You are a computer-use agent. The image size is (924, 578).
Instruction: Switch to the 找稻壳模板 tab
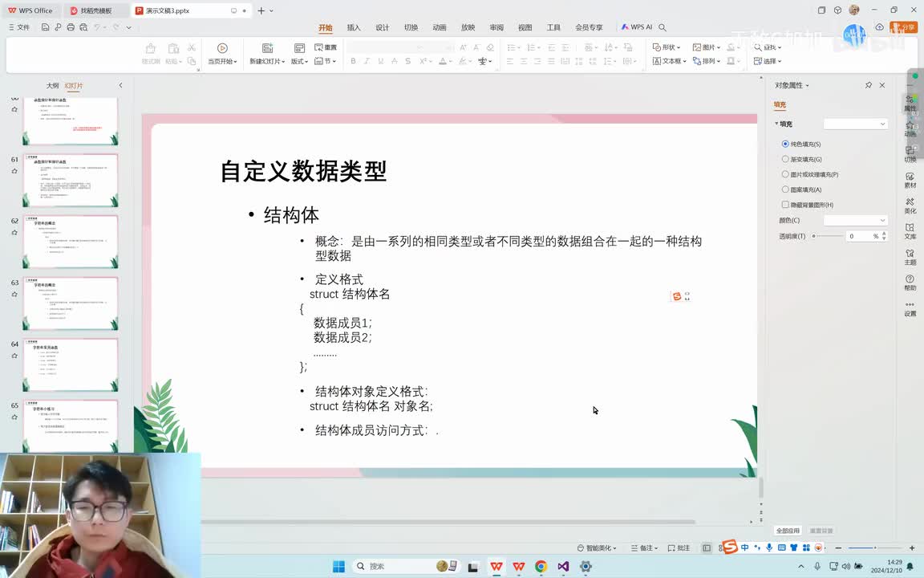(x=96, y=10)
